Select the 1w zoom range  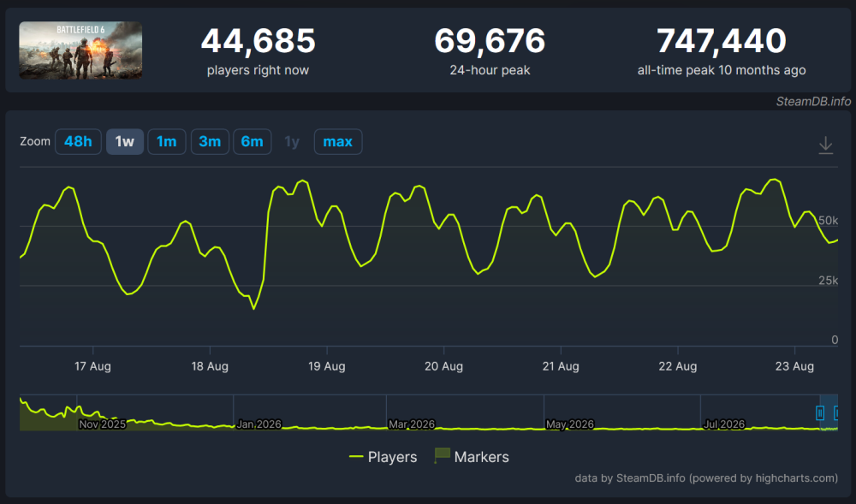(124, 142)
